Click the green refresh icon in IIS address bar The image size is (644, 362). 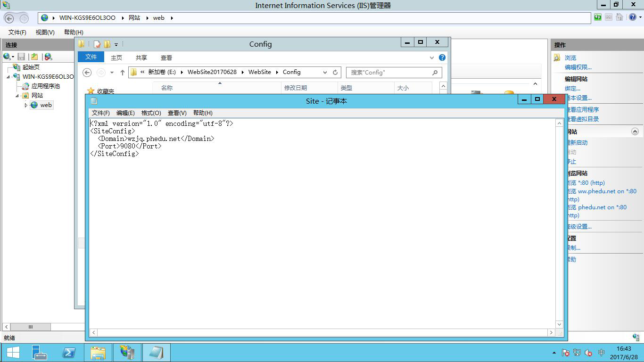(598, 17)
